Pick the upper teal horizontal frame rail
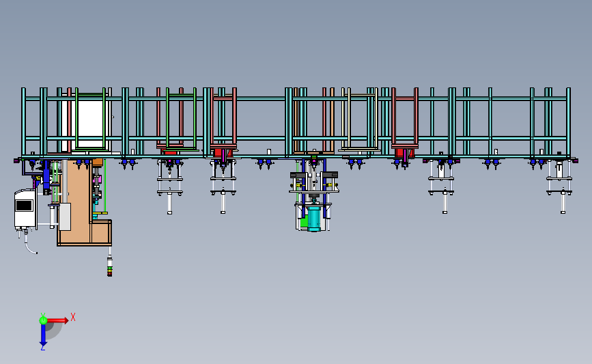Viewport: 592px width, 364px height. (x=294, y=99)
